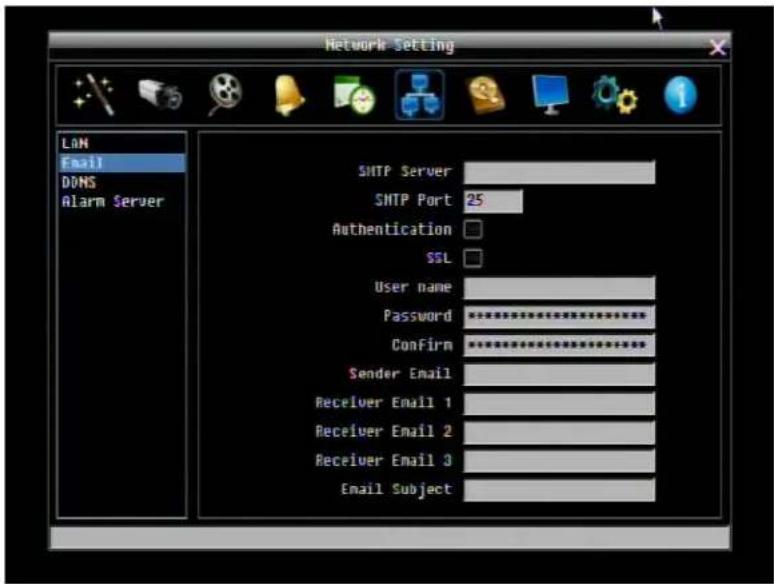Screen dimensions: 774x584
Task: Click the Email Subject input field
Action: 559,490
